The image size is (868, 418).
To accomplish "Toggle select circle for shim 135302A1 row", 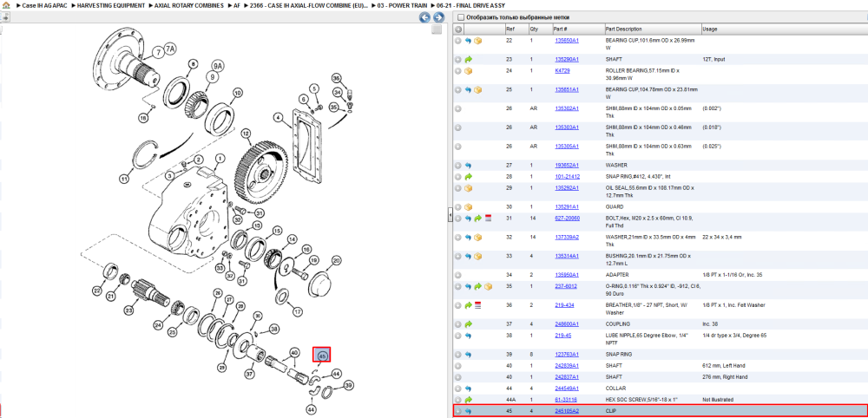I will (x=458, y=108).
